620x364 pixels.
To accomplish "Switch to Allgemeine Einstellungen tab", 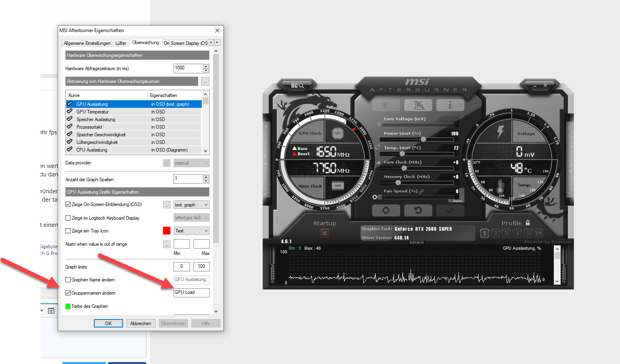I will [87, 43].
